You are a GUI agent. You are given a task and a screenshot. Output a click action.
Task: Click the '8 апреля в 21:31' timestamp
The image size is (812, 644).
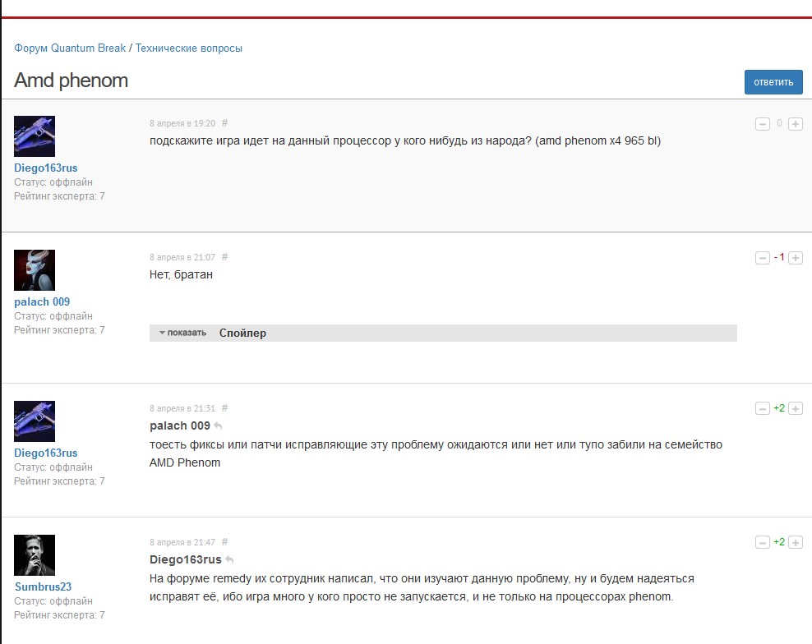point(182,408)
